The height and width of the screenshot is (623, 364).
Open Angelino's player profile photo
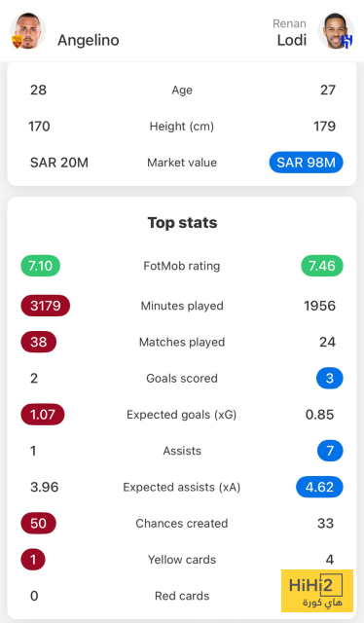coord(27,31)
